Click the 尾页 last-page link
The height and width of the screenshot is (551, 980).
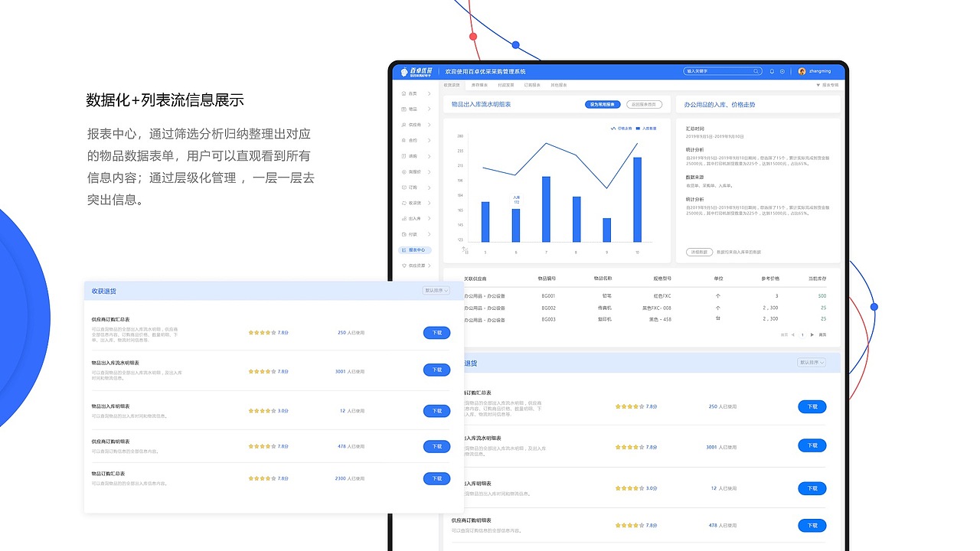tap(822, 334)
